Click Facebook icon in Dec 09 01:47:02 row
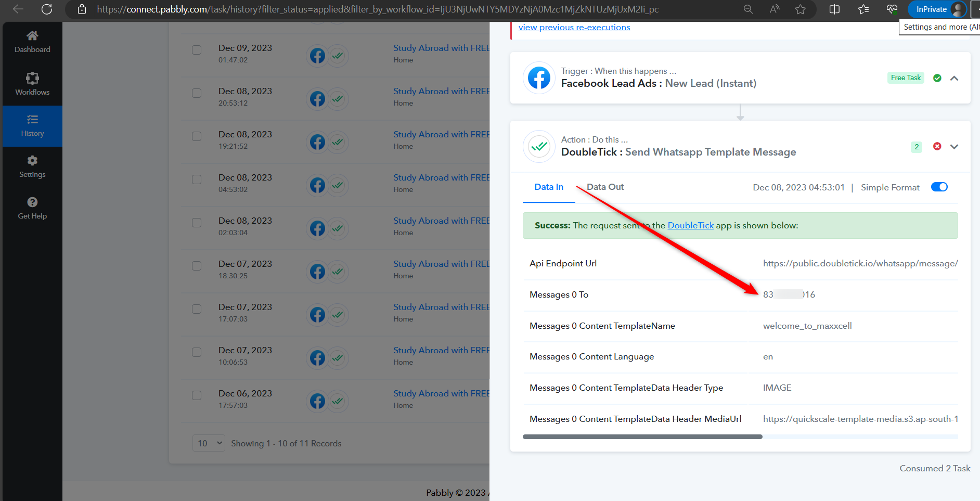Image resolution: width=980 pixels, height=501 pixels. [x=317, y=56]
